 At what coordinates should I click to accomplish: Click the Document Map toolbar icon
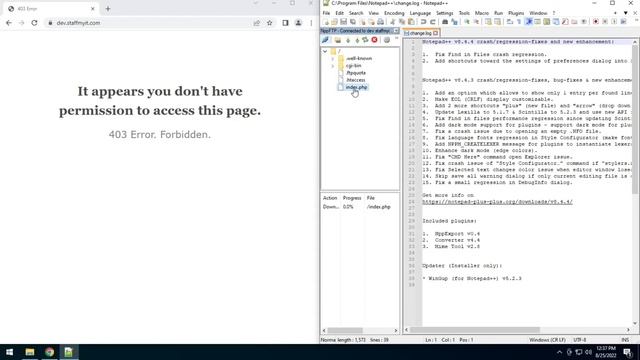[547, 22]
